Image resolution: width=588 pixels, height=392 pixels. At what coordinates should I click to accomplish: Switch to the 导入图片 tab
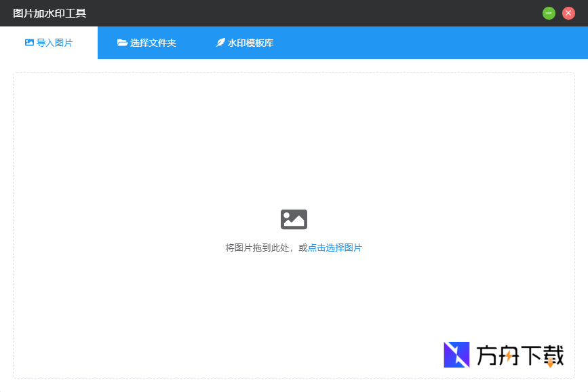pyautogui.click(x=50, y=42)
